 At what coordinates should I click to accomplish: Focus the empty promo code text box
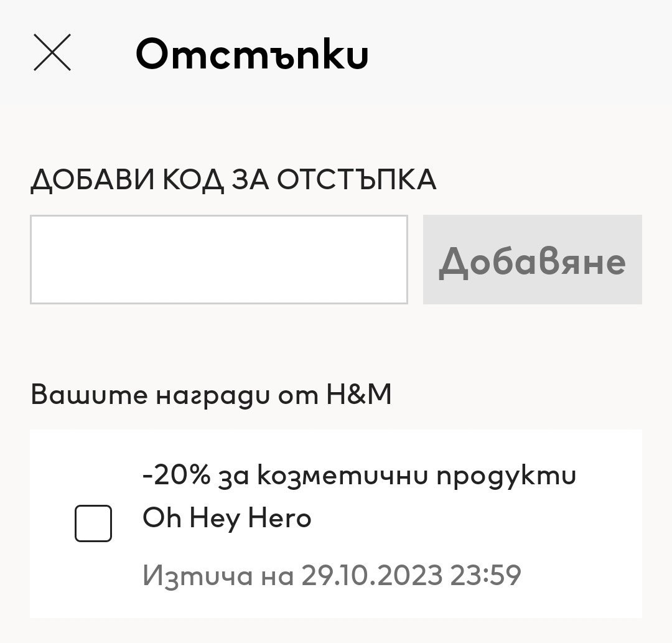point(218,260)
